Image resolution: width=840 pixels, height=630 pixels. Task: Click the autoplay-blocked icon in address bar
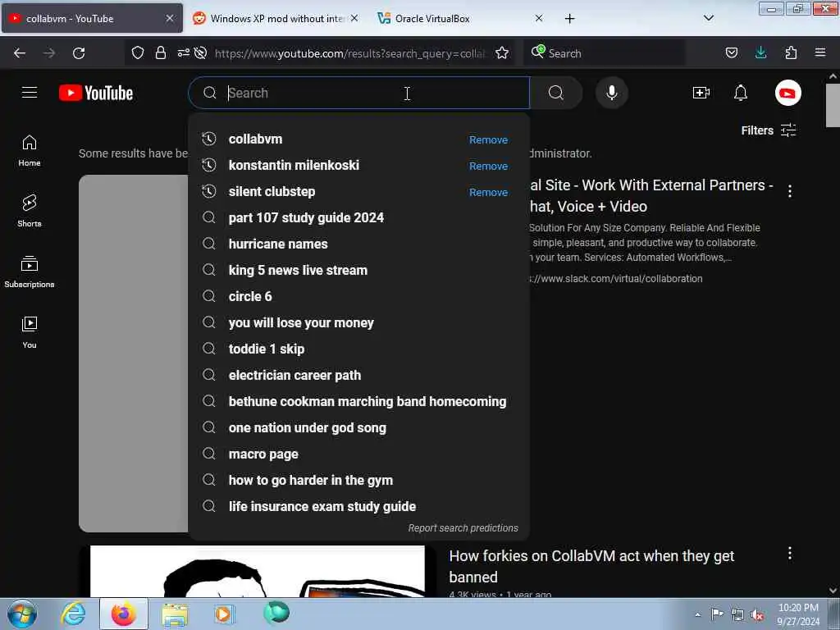[200, 53]
